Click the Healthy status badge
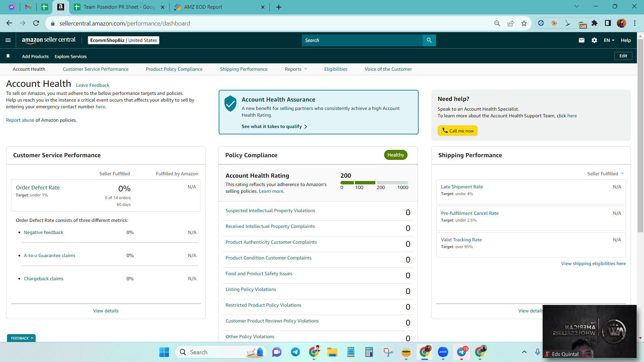 (395, 155)
